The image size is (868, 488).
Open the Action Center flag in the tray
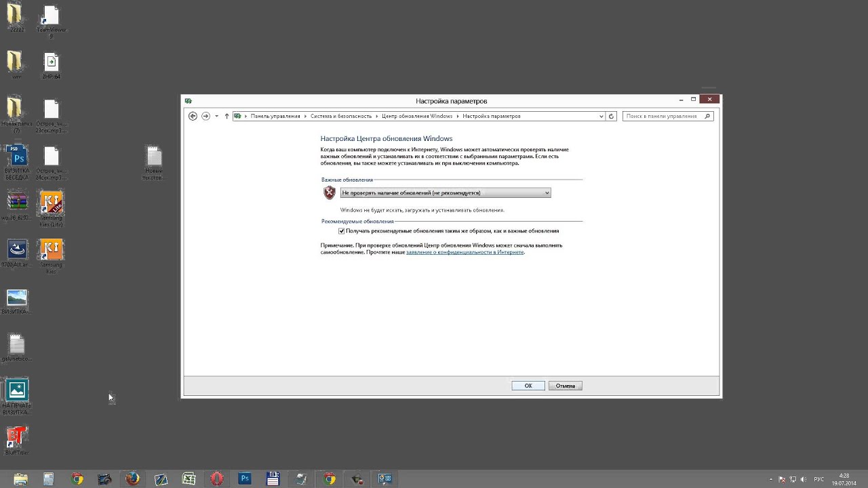click(783, 480)
